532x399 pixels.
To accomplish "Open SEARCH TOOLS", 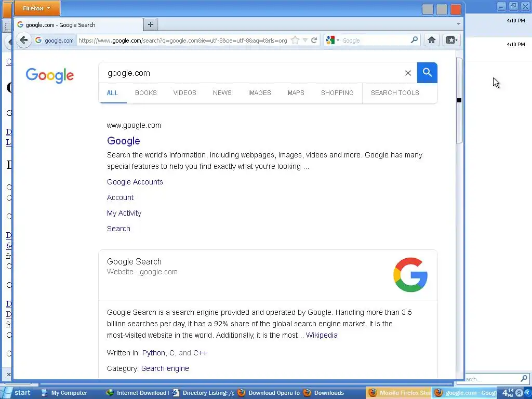I will pos(395,93).
